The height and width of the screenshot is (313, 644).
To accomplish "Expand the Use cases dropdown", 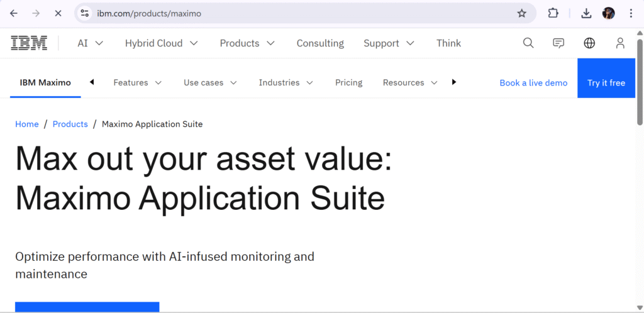I will click(210, 82).
